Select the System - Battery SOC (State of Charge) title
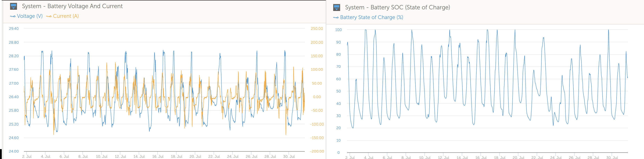This screenshot has height=159, width=644. pos(397,7)
